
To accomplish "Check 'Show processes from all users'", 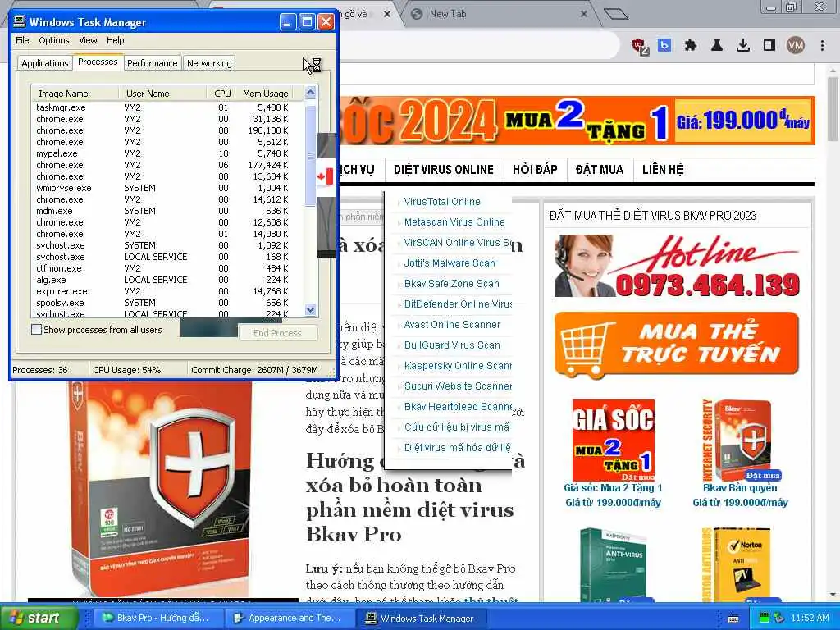I will point(36,330).
